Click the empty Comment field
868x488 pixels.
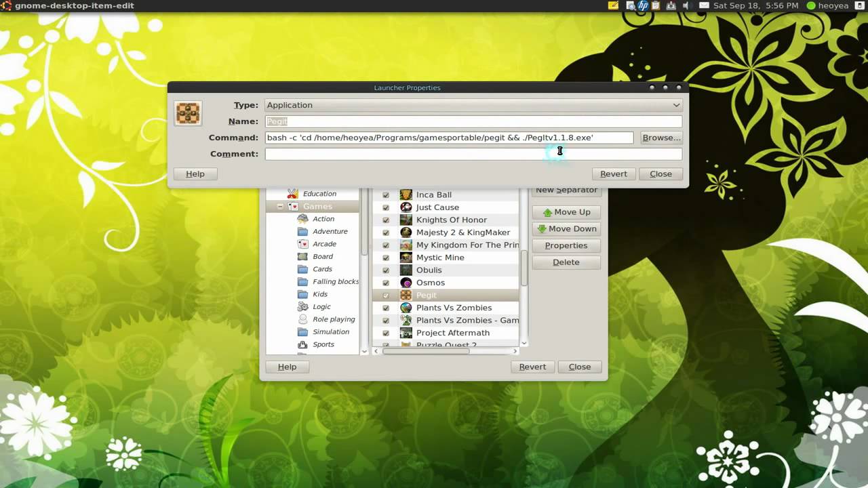[473, 154]
